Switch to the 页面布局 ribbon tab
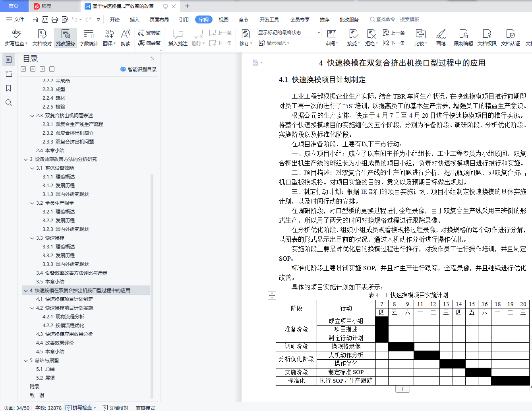Screen dimensions: 532x411 (x=159, y=19)
